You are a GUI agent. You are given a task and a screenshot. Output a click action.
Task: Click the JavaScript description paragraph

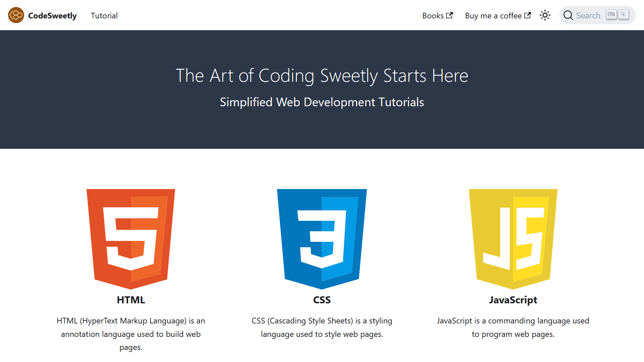[513, 327]
